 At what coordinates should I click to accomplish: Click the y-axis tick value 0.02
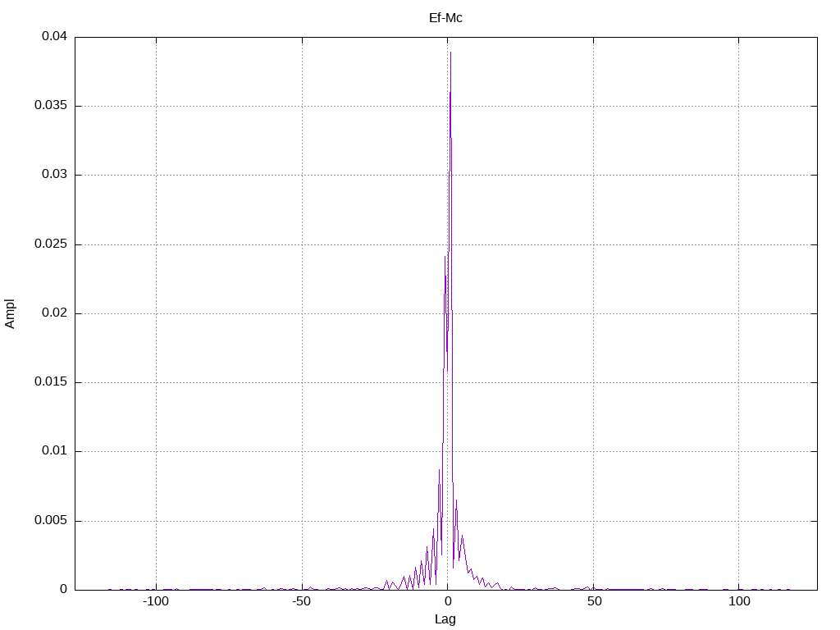[55, 313]
